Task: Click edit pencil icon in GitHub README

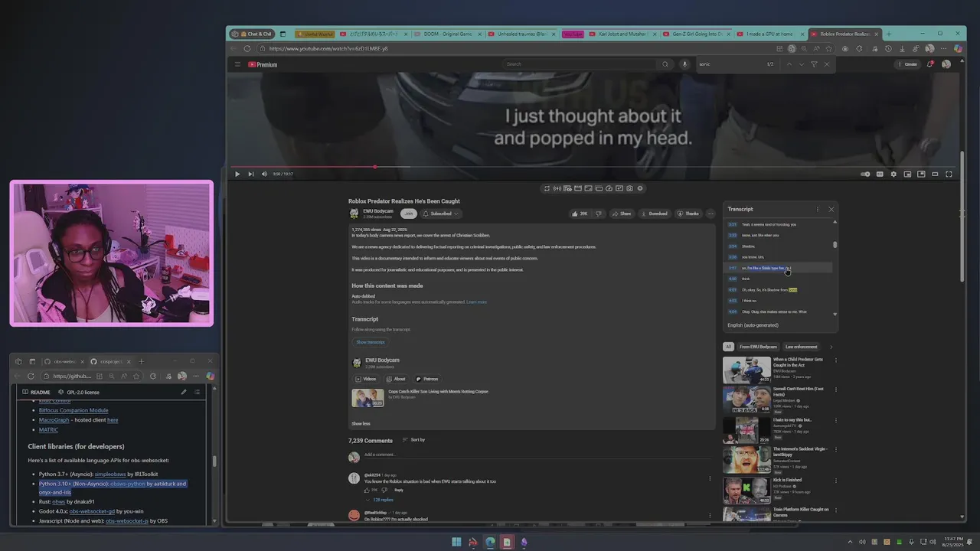Action: (184, 393)
